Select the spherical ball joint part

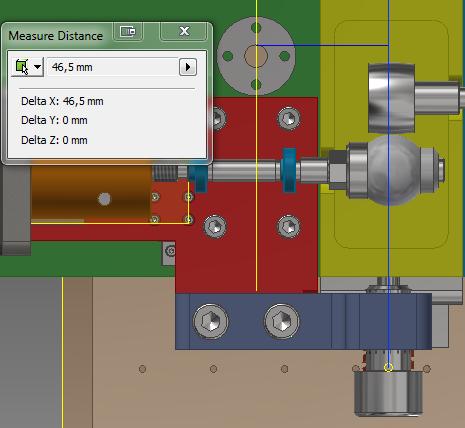pos(392,169)
